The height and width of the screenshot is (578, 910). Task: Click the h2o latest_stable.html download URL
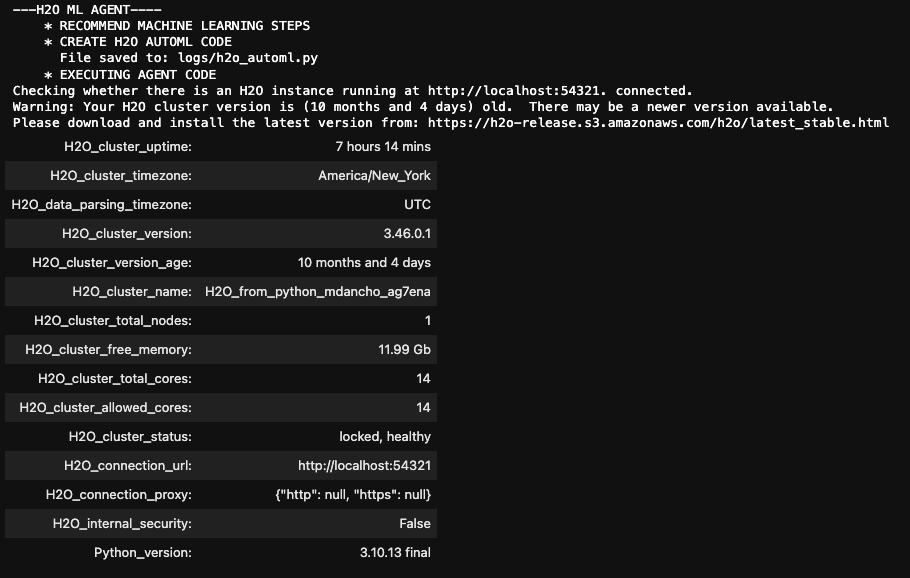pyautogui.click(x=658, y=123)
